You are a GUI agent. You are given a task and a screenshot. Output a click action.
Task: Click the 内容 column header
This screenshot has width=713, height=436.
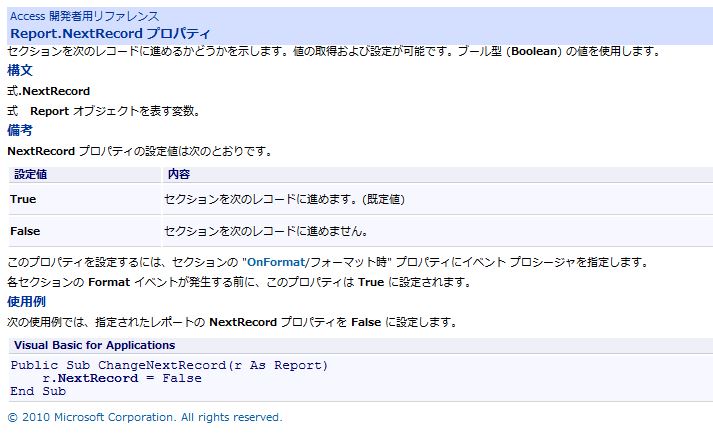(x=179, y=174)
